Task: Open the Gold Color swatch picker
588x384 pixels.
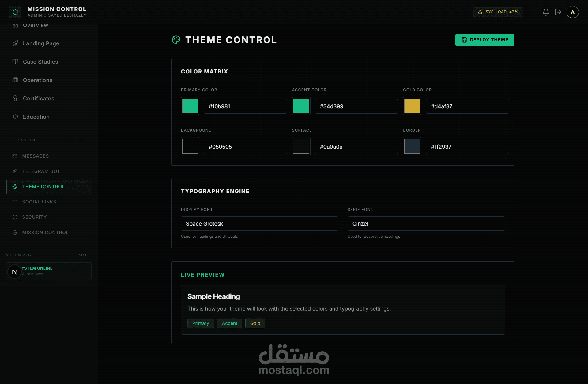Action: (412, 106)
